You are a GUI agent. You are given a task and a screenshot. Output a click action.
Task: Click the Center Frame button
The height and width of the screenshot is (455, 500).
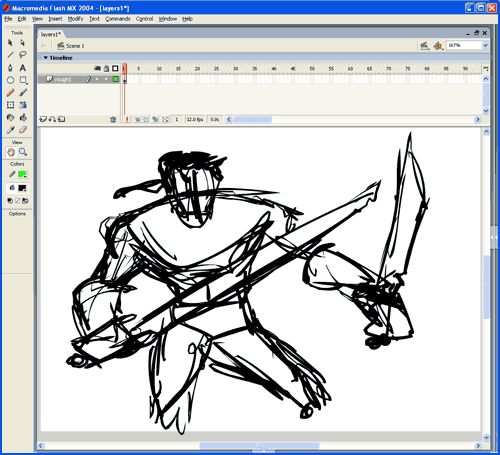click(127, 119)
